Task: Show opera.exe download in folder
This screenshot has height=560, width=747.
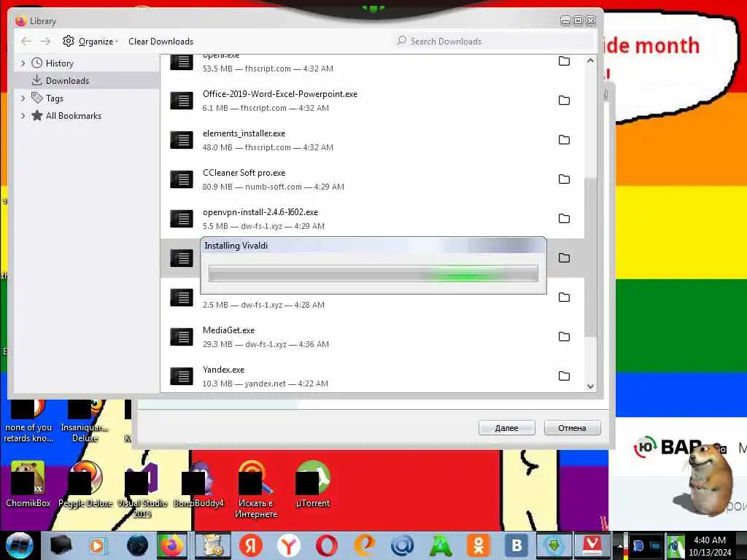Action: [x=564, y=61]
